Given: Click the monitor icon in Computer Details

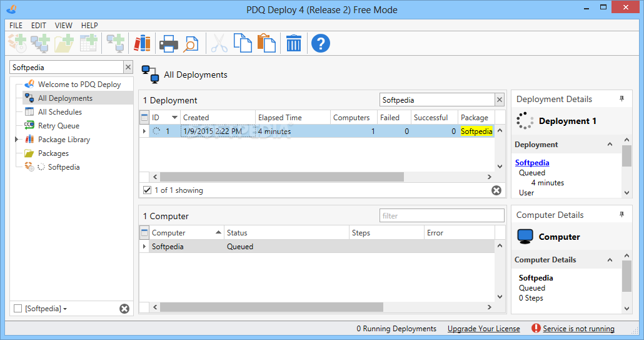Looking at the screenshot, I should click(x=525, y=237).
